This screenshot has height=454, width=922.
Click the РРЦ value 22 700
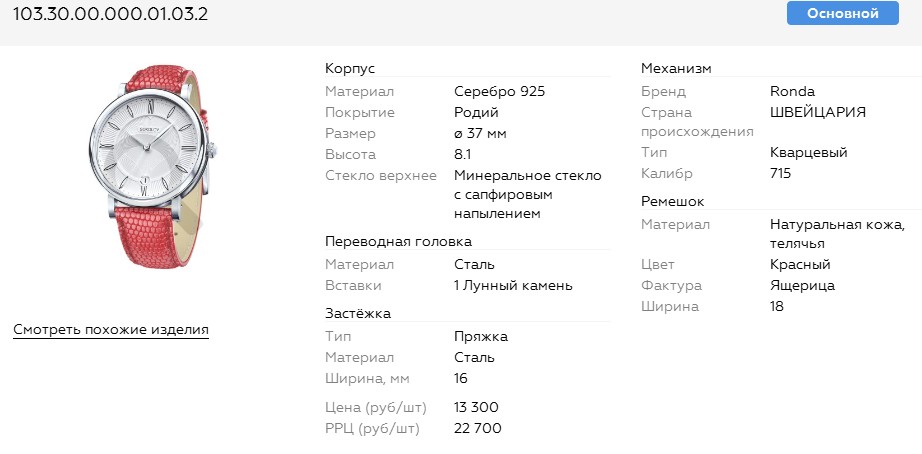(x=477, y=429)
